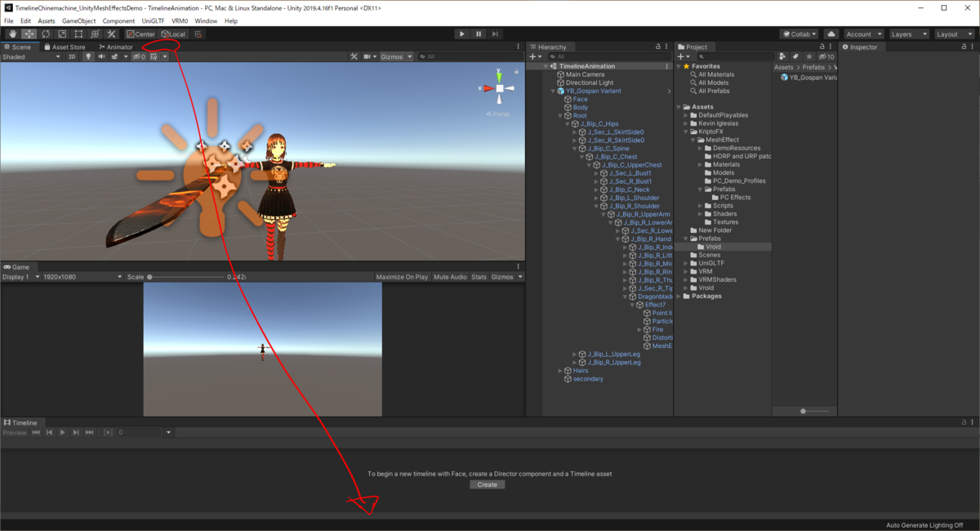Toggle Local handle rotation
Viewport: 980px width, 531px height.
point(172,34)
